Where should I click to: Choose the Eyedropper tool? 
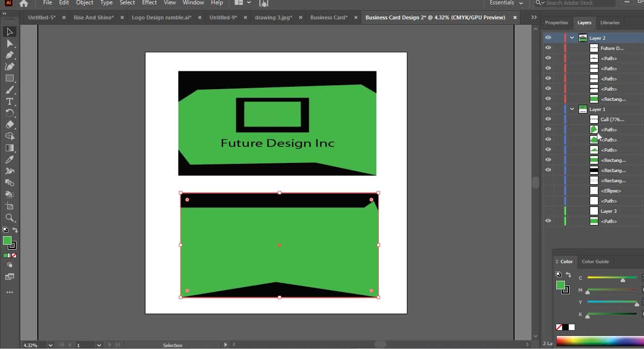[10, 159]
